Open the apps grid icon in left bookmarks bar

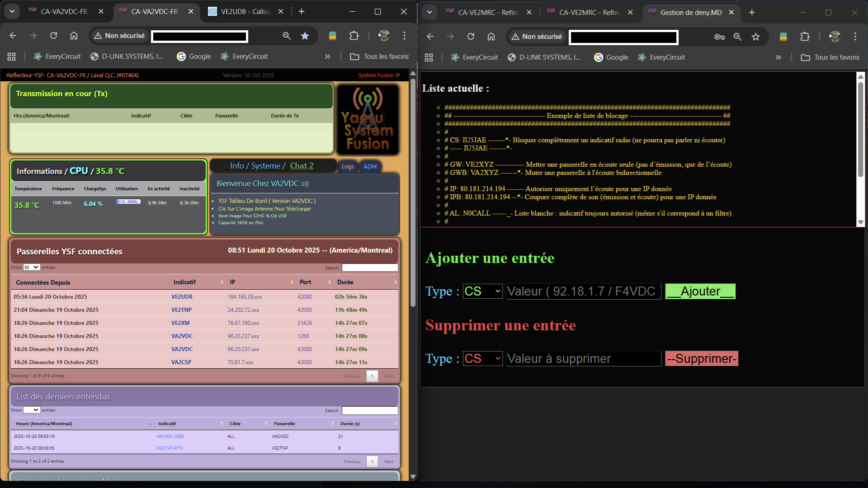pyautogui.click(x=12, y=56)
